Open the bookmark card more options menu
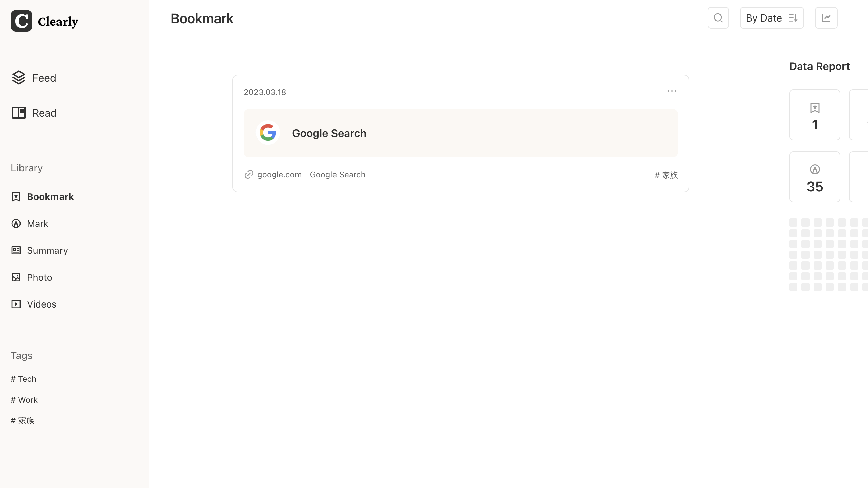The height and width of the screenshot is (488, 868). 672,91
